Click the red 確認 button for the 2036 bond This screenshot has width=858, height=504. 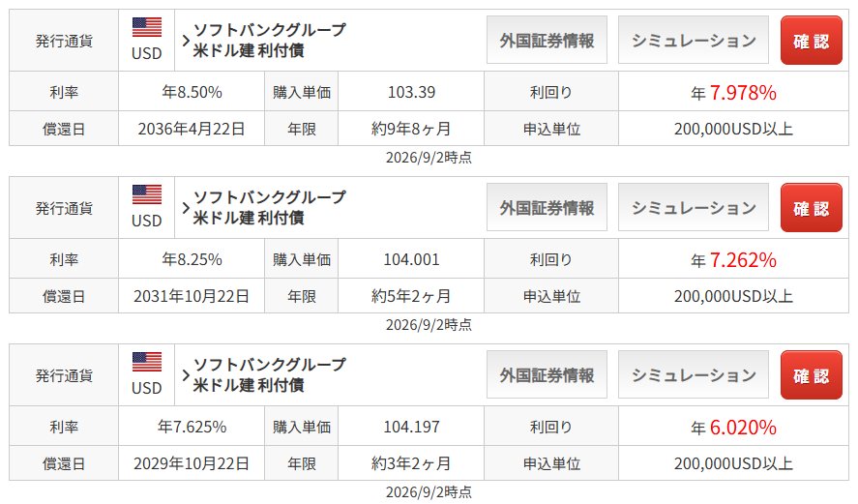click(x=811, y=41)
